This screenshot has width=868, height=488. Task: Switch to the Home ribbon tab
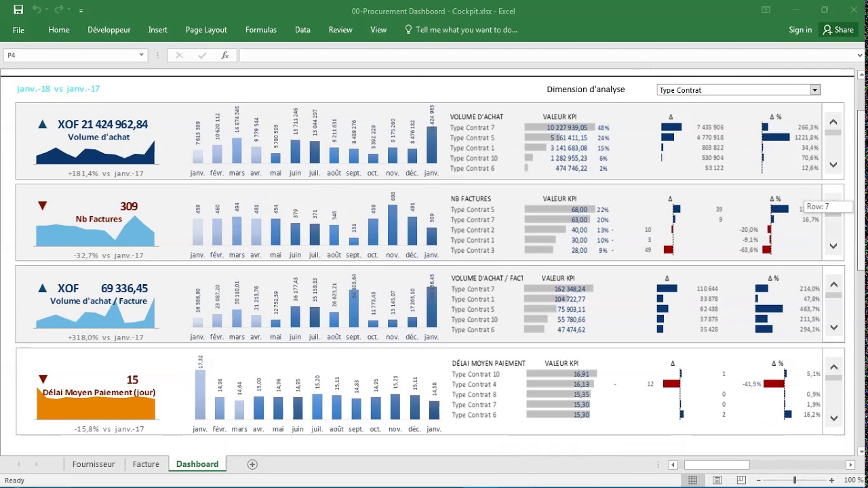tap(59, 30)
